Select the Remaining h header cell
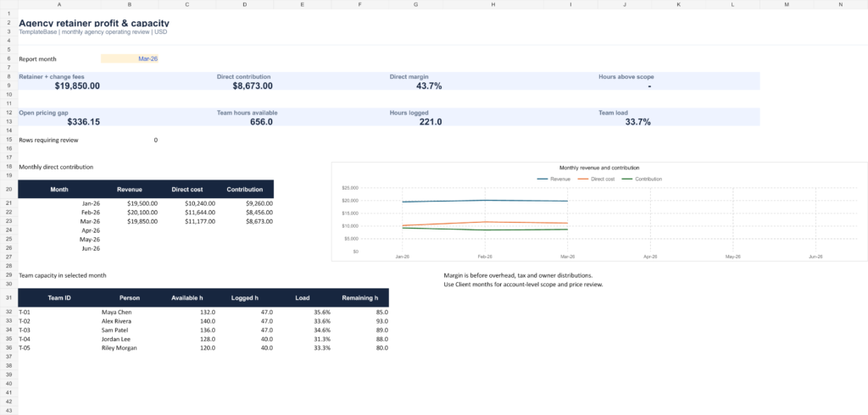The image size is (868, 415). (359, 297)
